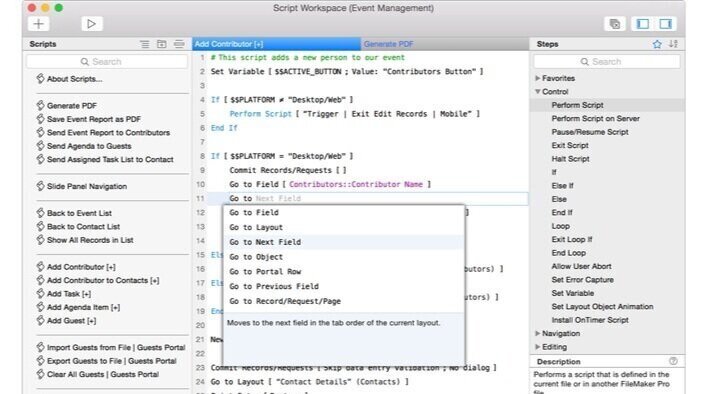The width and height of the screenshot is (702, 394).
Task: Click the separator icon in Scripts header
Action: (x=179, y=44)
